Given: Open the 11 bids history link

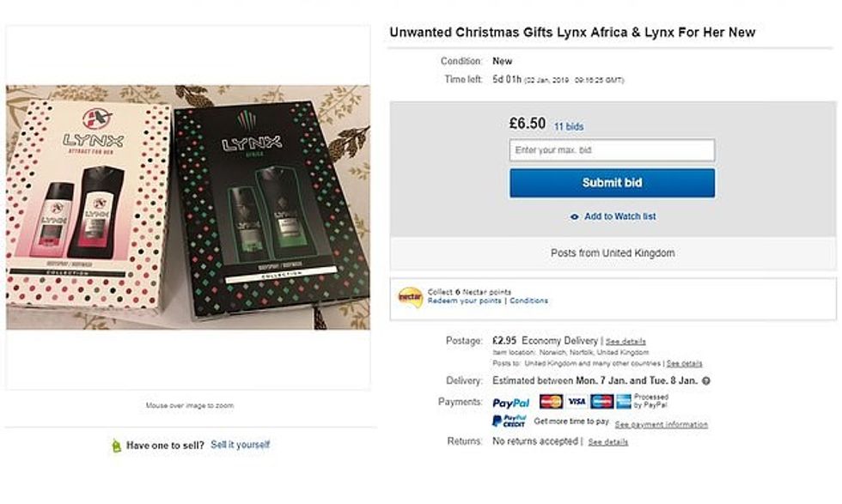Looking at the screenshot, I should pyautogui.click(x=569, y=127).
